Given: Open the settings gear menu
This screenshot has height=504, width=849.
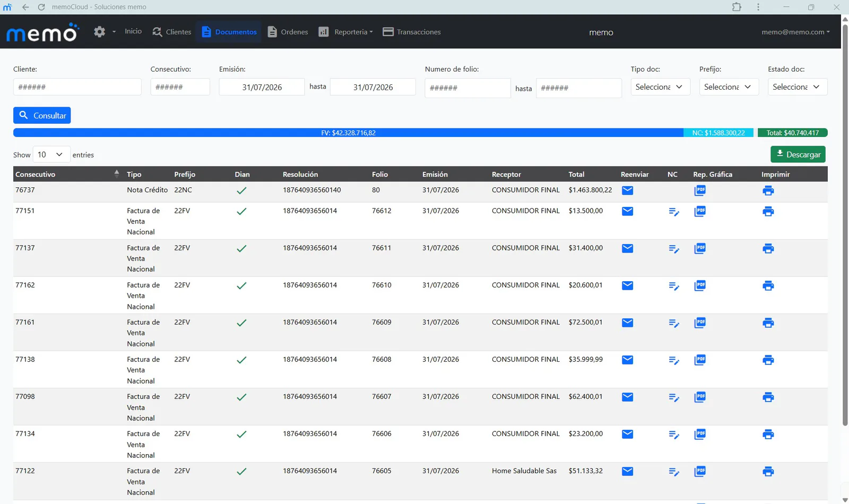Looking at the screenshot, I should (x=105, y=32).
